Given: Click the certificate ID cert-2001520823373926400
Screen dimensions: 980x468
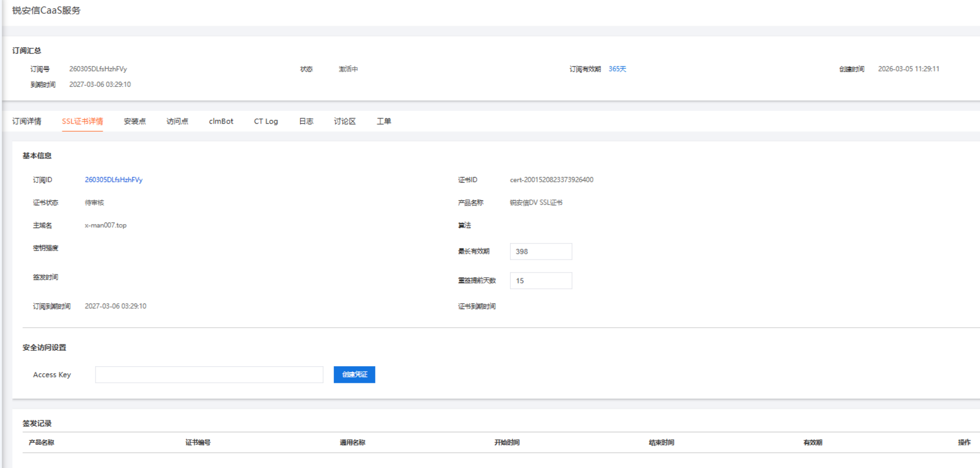Looking at the screenshot, I should point(551,180).
